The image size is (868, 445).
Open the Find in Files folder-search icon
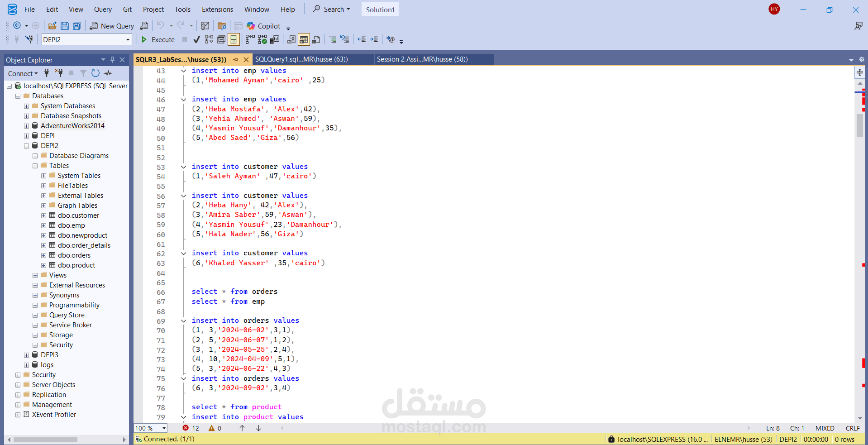(x=222, y=26)
